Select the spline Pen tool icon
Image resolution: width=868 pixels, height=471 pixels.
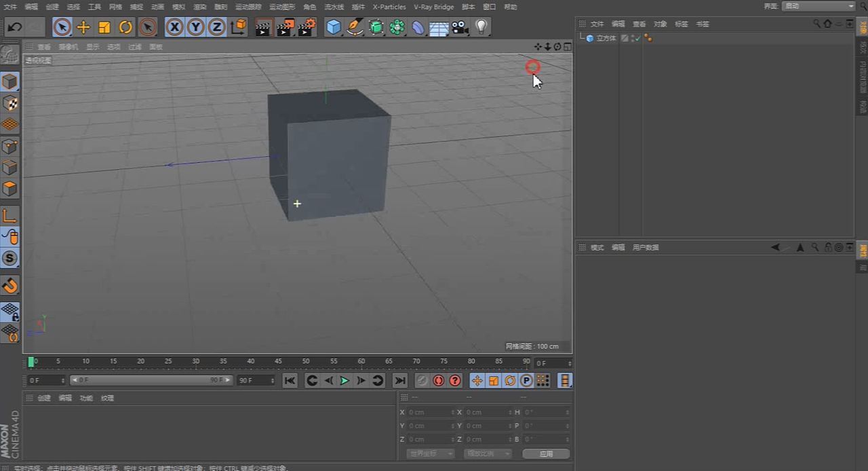(x=355, y=27)
